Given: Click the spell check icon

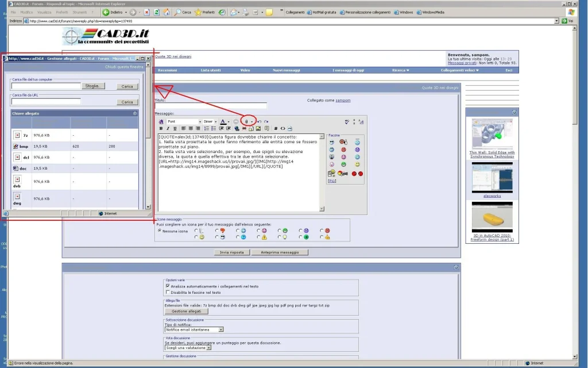Looking at the screenshot, I should tap(347, 122).
